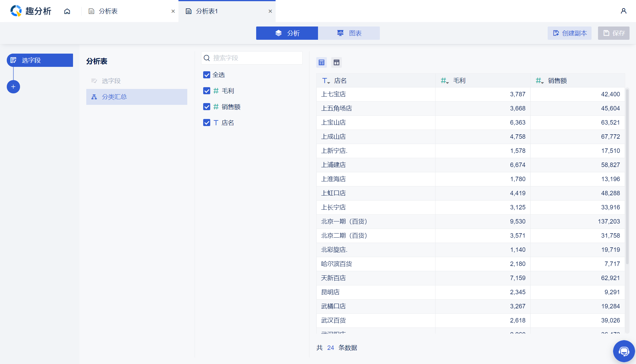636x364 pixels.
Task: Click the 创建副本 button
Action: pos(569,33)
